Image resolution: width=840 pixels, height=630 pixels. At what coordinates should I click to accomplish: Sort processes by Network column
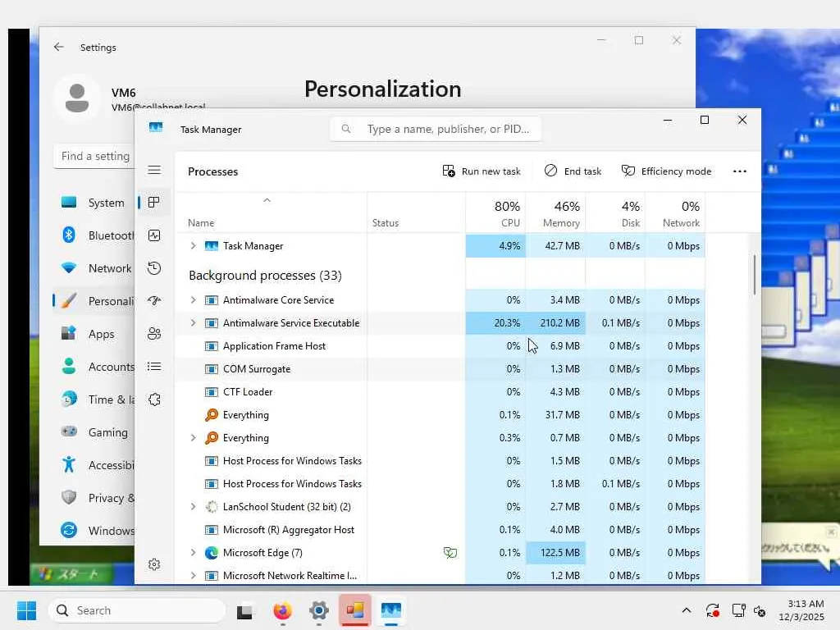tap(676, 213)
